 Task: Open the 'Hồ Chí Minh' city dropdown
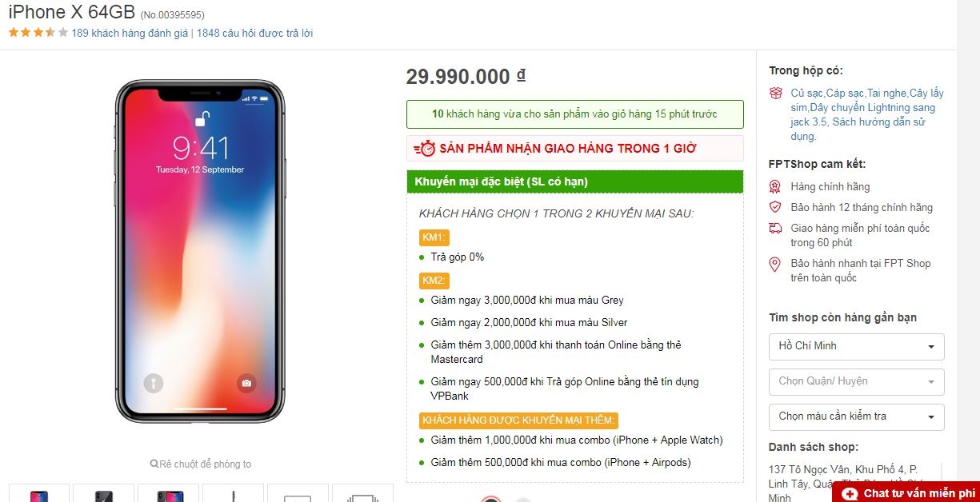856,346
